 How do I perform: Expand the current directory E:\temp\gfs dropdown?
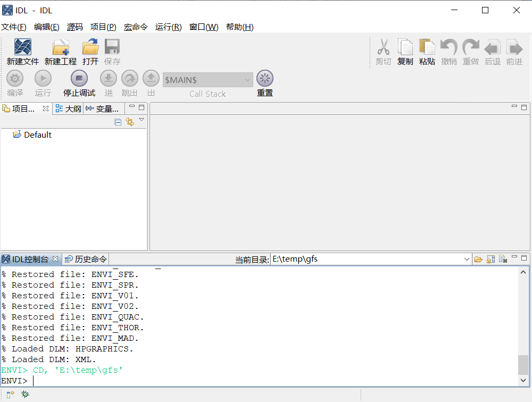467,259
